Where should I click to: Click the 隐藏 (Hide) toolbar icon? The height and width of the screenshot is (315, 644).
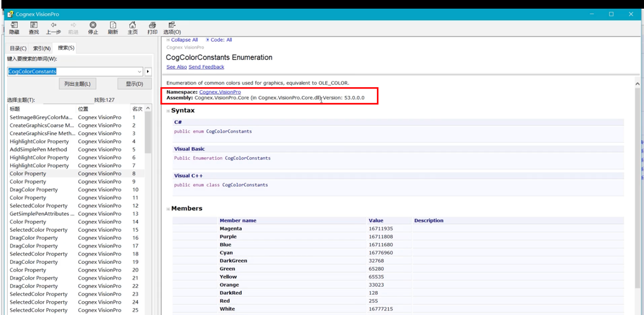[x=14, y=28]
